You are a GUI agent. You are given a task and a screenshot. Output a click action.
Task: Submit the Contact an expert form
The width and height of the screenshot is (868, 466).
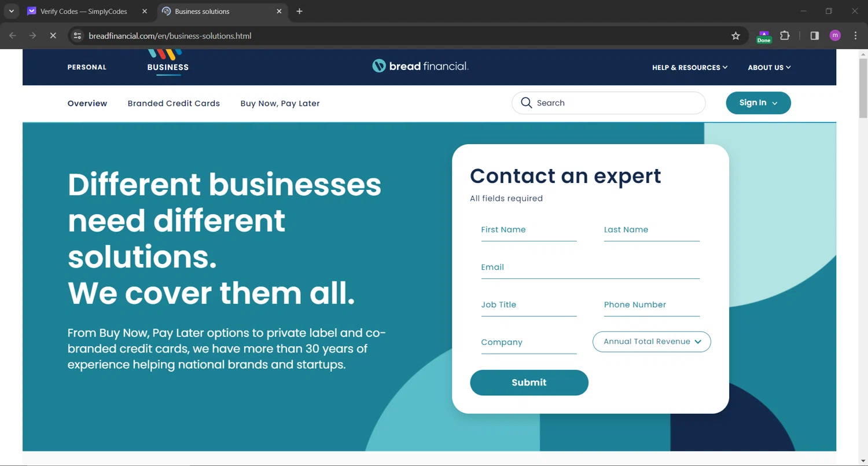coord(529,383)
